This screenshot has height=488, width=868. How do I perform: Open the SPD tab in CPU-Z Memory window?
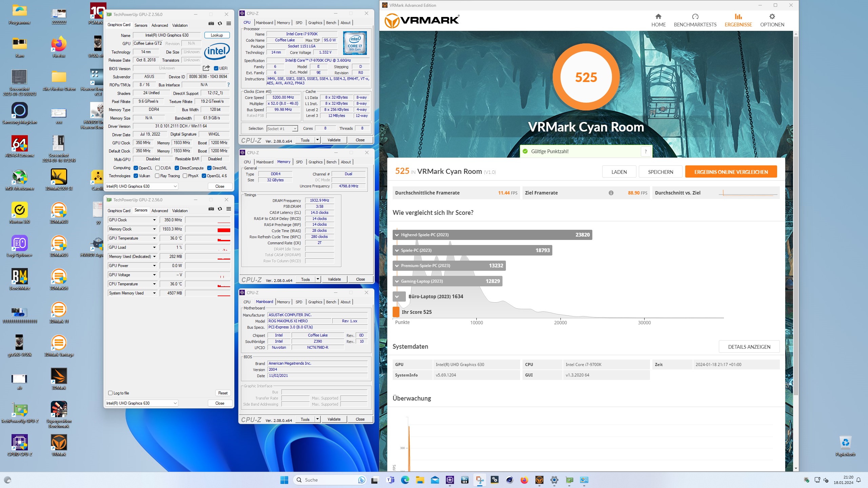tap(299, 162)
